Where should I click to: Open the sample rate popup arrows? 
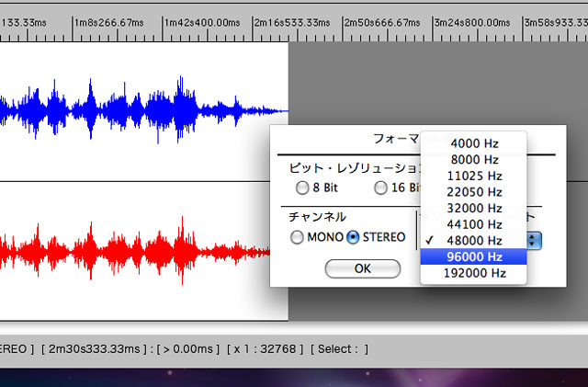(534, 241)
